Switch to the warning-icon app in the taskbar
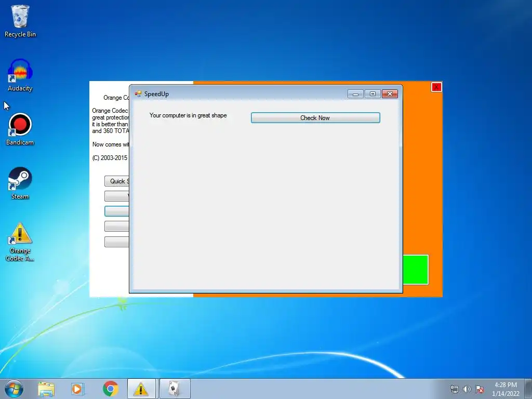 [141, 389]
